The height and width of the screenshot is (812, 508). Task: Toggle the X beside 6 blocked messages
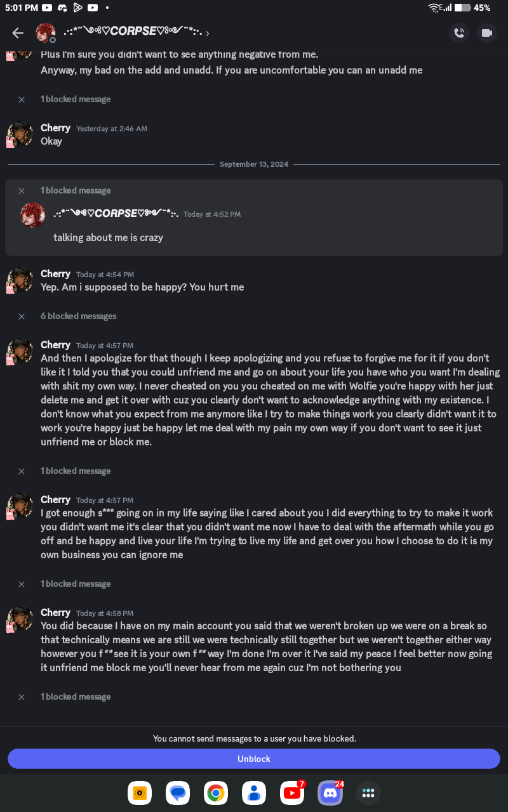(22, 316)
